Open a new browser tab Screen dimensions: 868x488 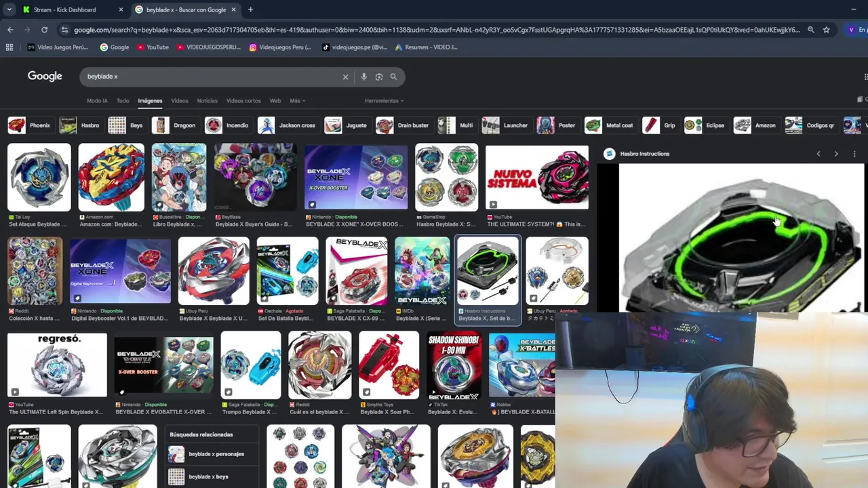tap(250, 9)
